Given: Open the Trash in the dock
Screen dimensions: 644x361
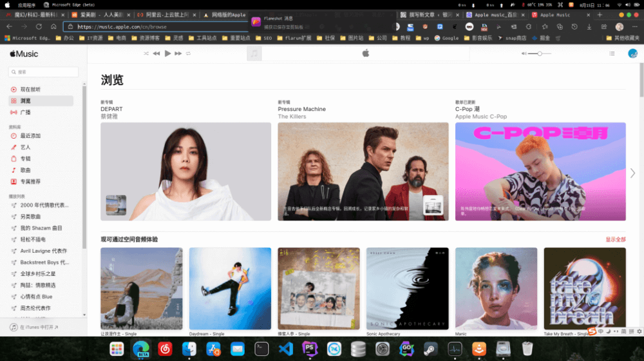Looking at the screenshot, I should point(527,349).
